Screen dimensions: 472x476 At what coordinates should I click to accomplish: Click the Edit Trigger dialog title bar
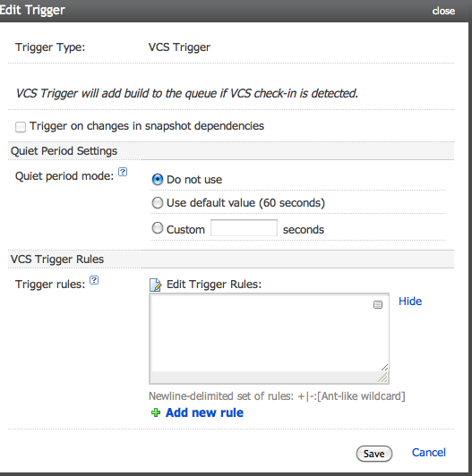coord(234,11)
